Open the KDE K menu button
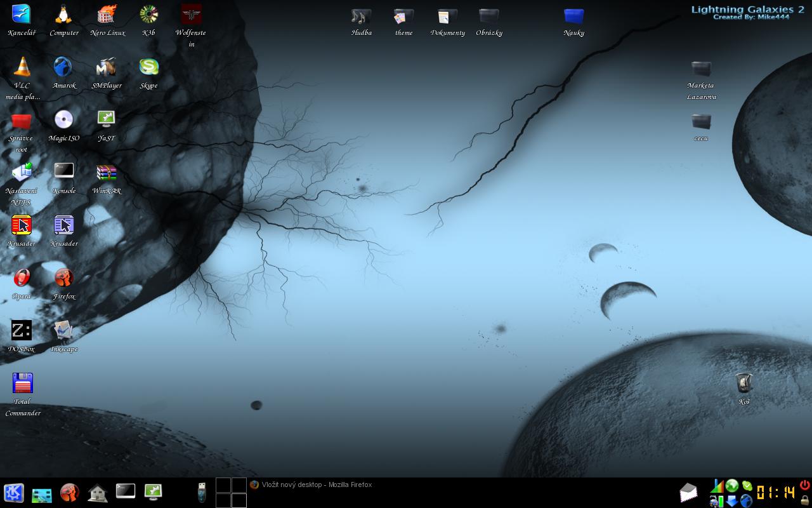Screen dimensions: 812x508 pyautogui.click(x=14, y=493)
